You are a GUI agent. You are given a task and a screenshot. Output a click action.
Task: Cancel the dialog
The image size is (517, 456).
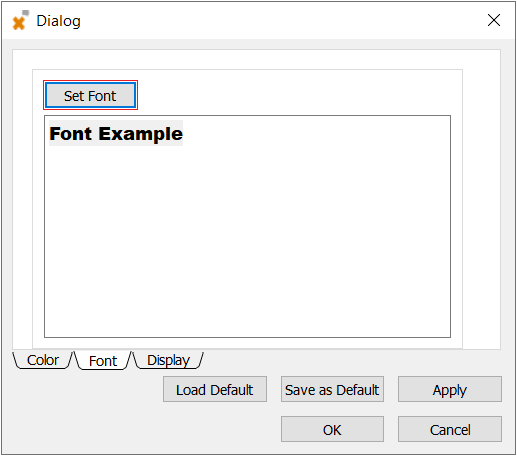pyautogui.click(x=450, y=429)
